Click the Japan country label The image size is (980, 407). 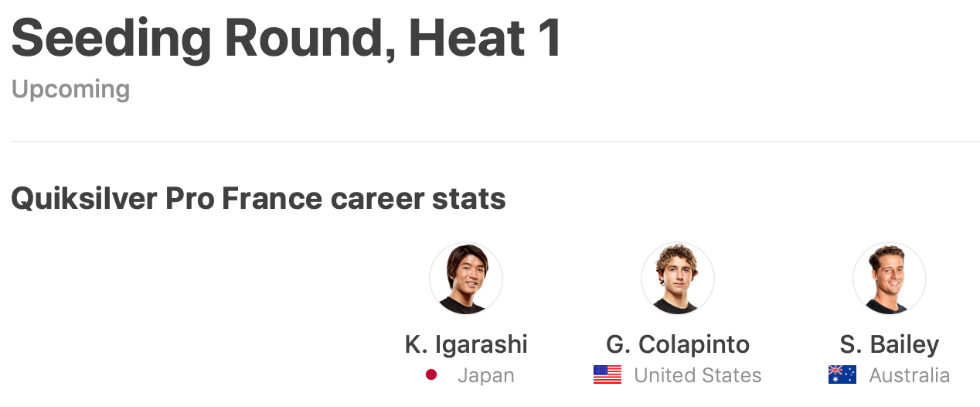[485, 376]
